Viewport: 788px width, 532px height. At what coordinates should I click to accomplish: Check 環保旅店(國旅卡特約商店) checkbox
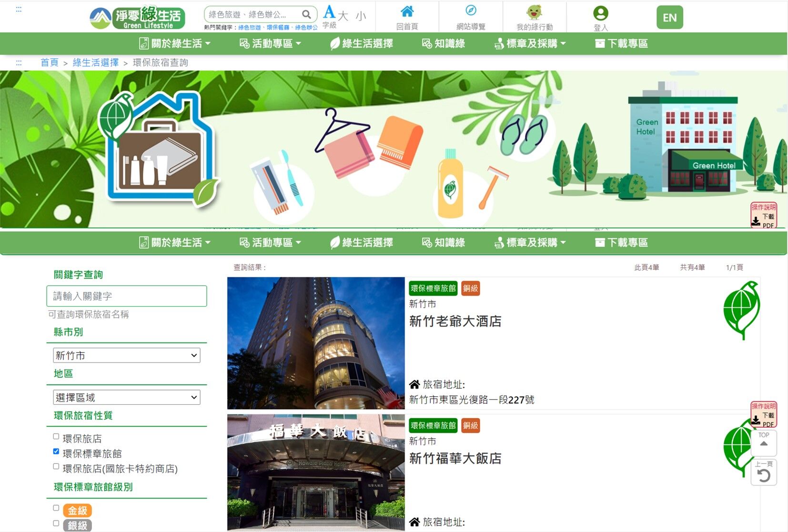point(56,467)
